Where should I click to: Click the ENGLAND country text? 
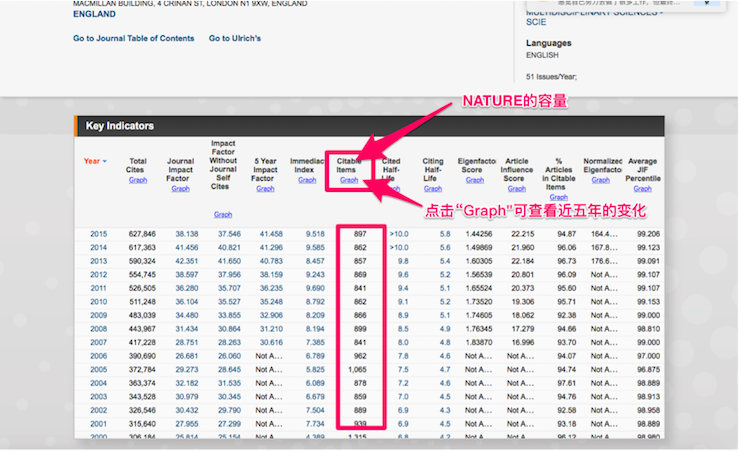[94, 14]
